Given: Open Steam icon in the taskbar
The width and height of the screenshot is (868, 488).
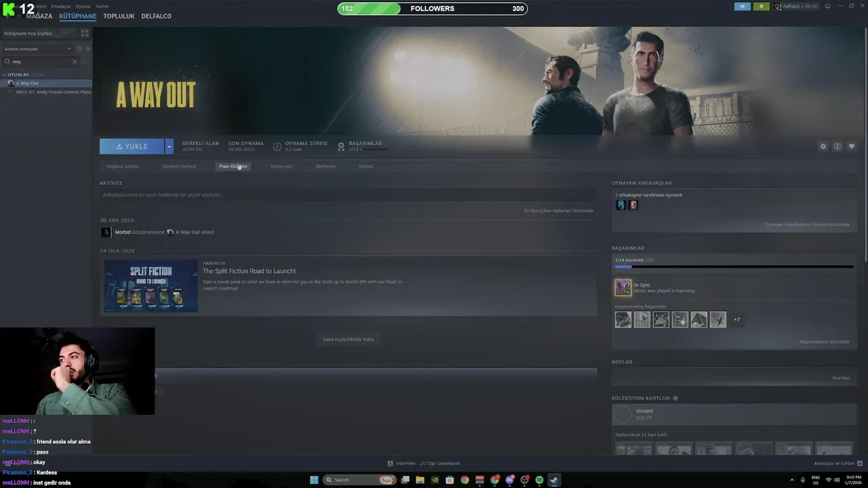Looking at the screenshot, I should [554, 480].
